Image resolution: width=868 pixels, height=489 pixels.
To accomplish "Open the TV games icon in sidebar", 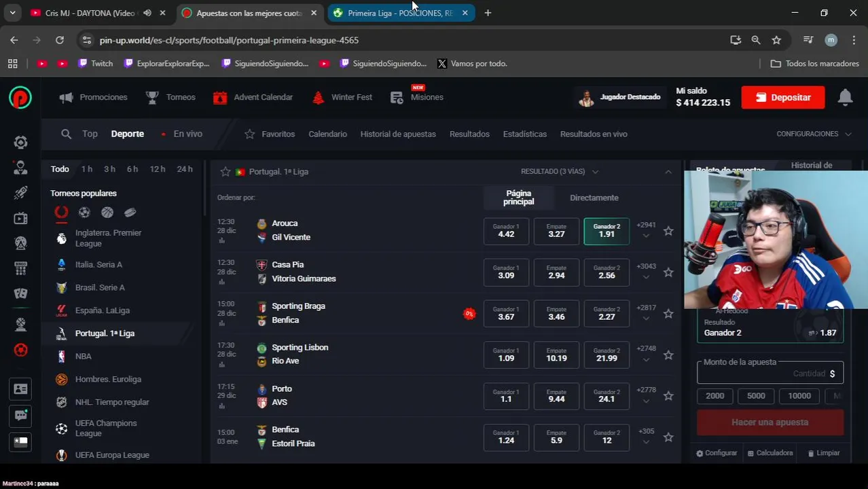I will (20, 218).
